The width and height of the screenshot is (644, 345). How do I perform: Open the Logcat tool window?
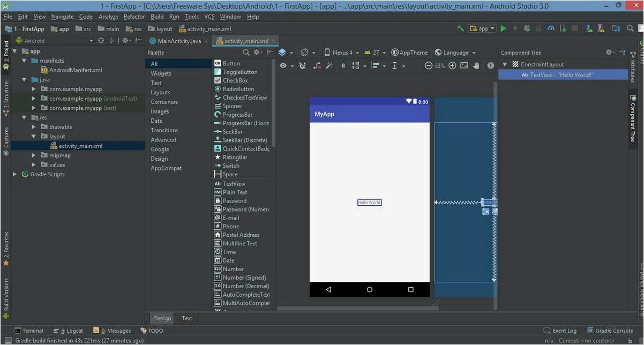[68, 331]
